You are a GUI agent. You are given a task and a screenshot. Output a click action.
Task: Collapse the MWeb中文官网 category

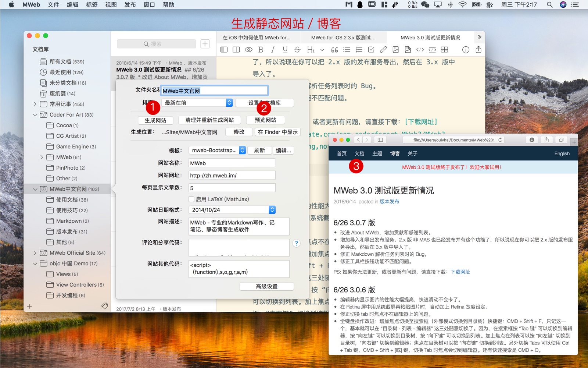(x=35, y=189)
